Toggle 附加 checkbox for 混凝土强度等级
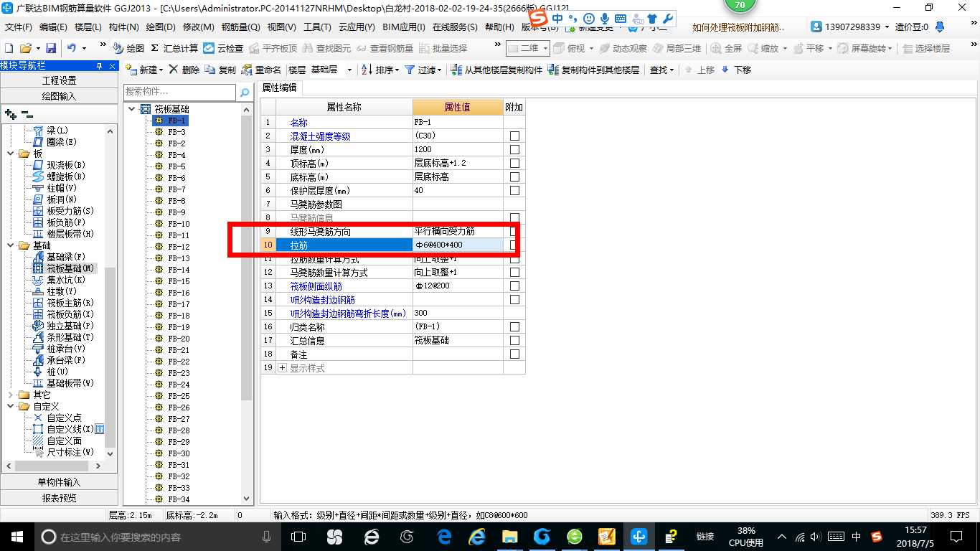980x551 pixels. (514, 136)
